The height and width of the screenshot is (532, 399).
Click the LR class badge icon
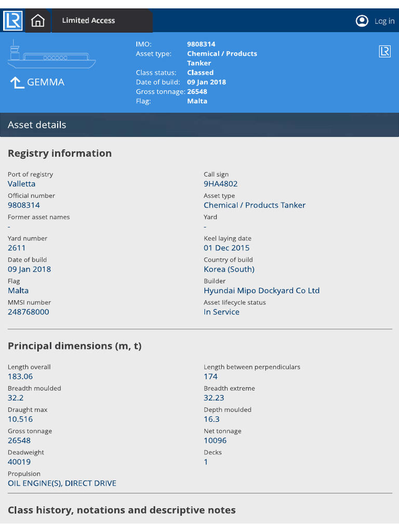click(384, 51)
